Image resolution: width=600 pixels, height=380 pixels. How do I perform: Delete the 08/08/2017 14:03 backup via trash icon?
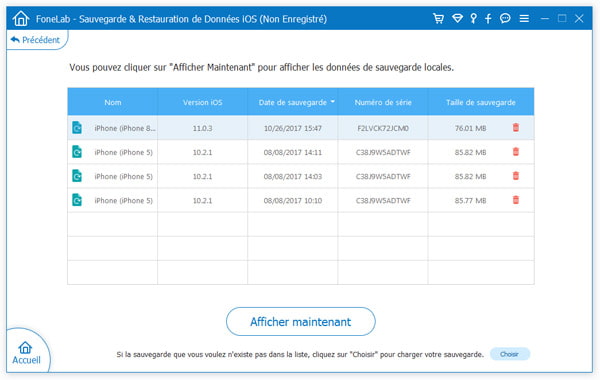click(516, 176)
